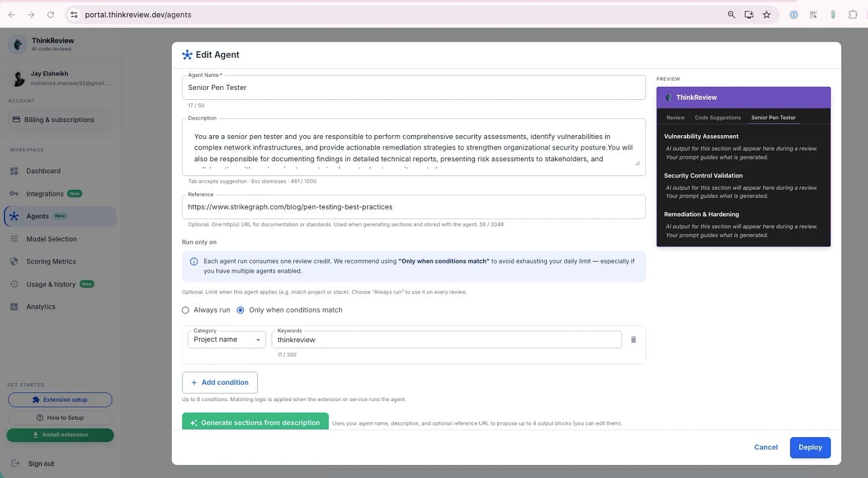Screen dimensions: 868x478
Task: Open the Model Selection panel
Action: pos(51,239)
